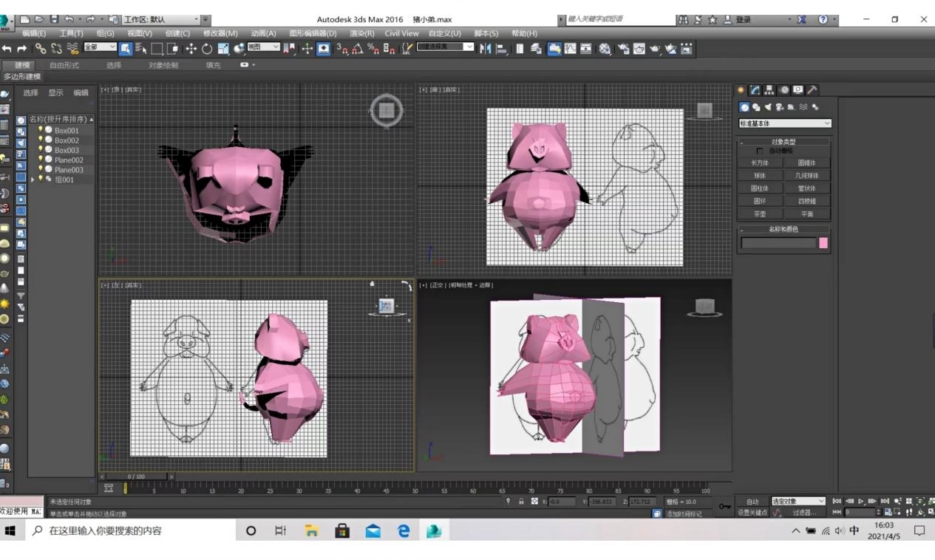Open the Material Editor

pos(605,49)
